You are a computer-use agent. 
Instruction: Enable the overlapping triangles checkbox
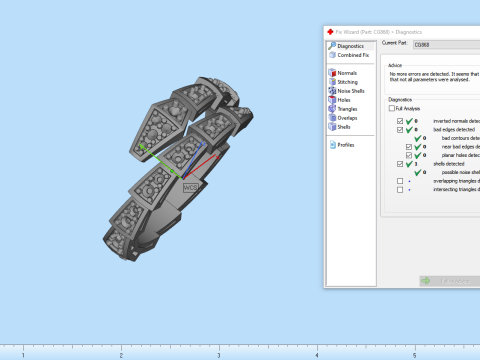pyautogui.click(x=400, y=181)
